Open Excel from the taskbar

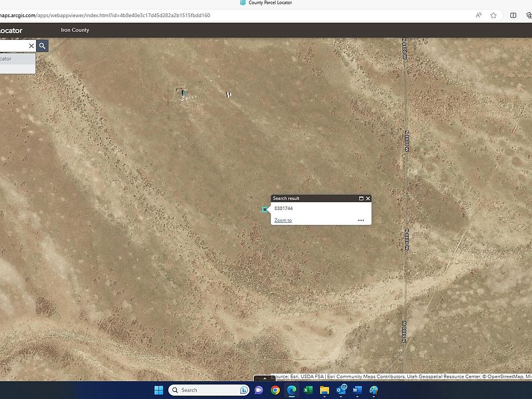click(308, 390)
